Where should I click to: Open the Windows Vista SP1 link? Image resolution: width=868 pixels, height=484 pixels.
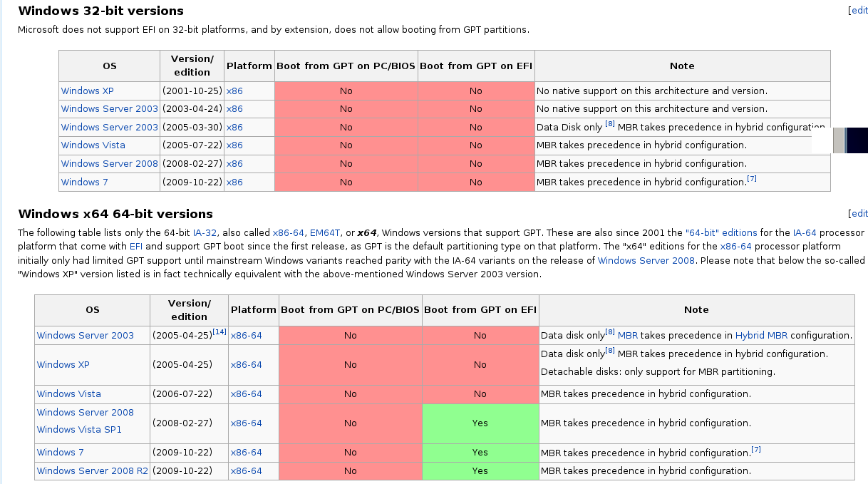pos(78,429)
